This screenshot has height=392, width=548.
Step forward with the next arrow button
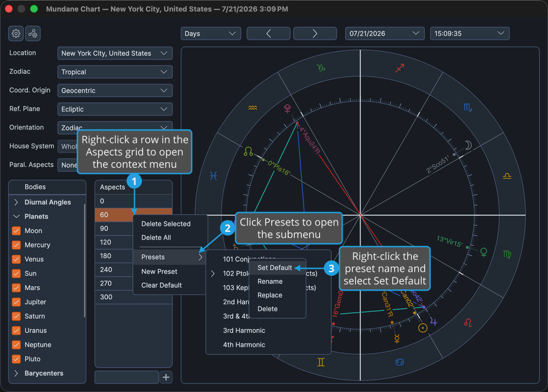[315, 33]
